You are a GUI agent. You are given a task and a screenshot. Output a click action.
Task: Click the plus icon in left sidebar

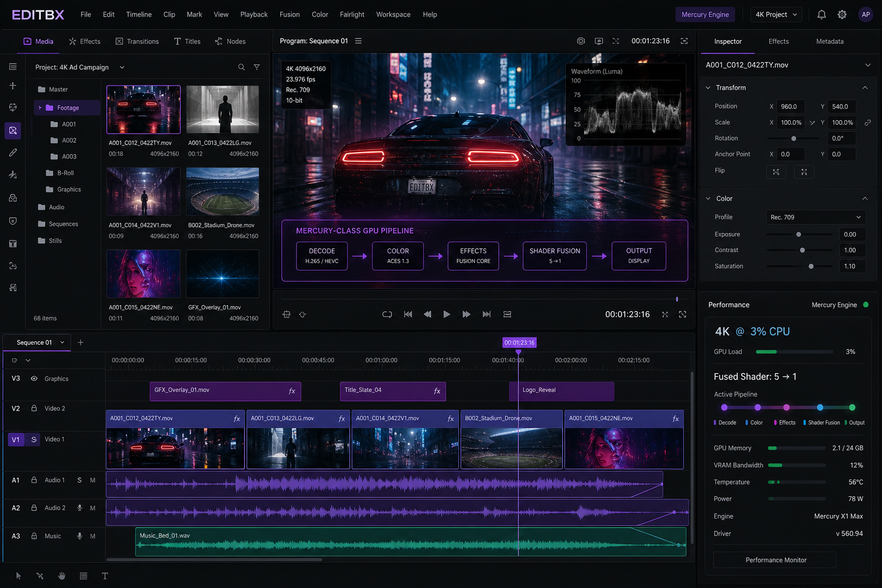point(13,86)
